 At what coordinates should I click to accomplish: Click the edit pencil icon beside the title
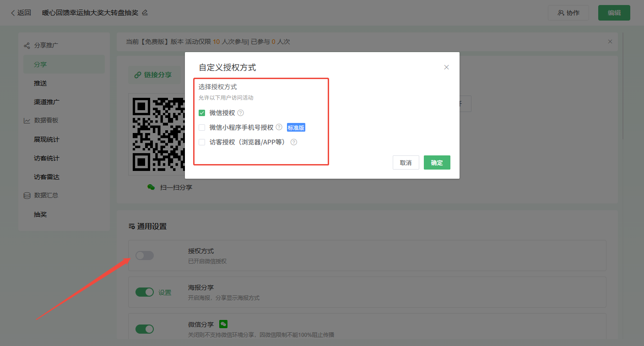pyautogui.click(x=145, y=13)
